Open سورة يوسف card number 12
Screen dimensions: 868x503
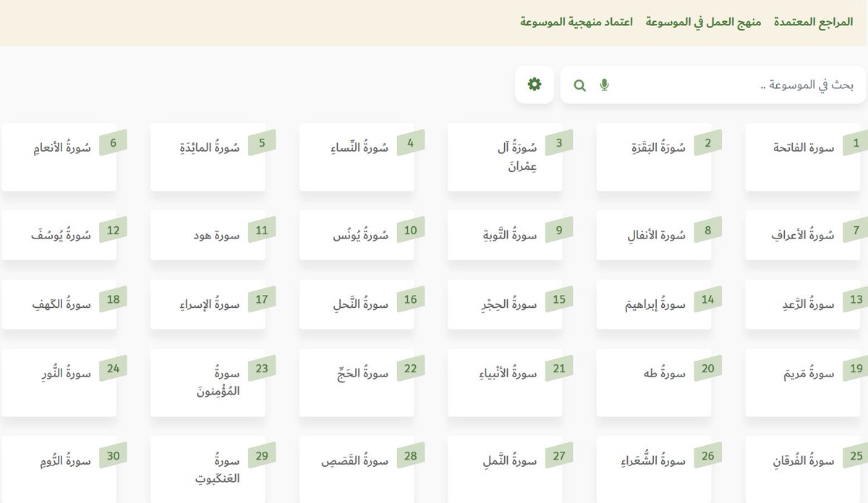point(59,235)
